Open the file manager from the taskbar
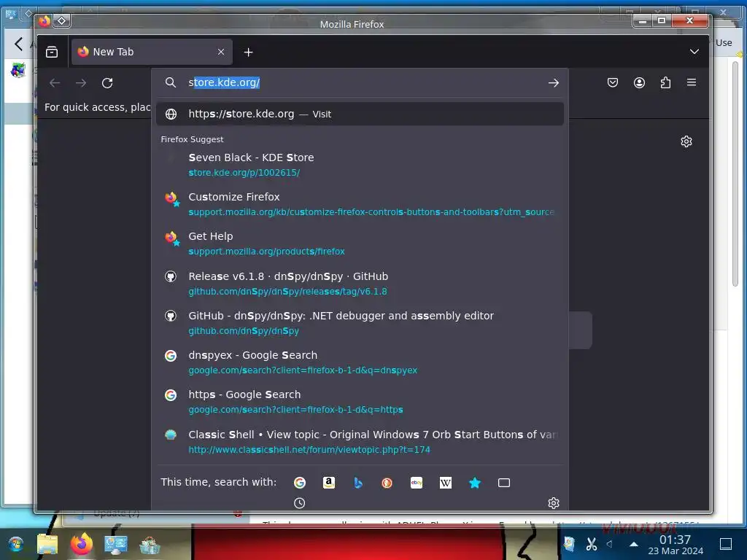The image size is (747, 560). [x=47, y=544]
